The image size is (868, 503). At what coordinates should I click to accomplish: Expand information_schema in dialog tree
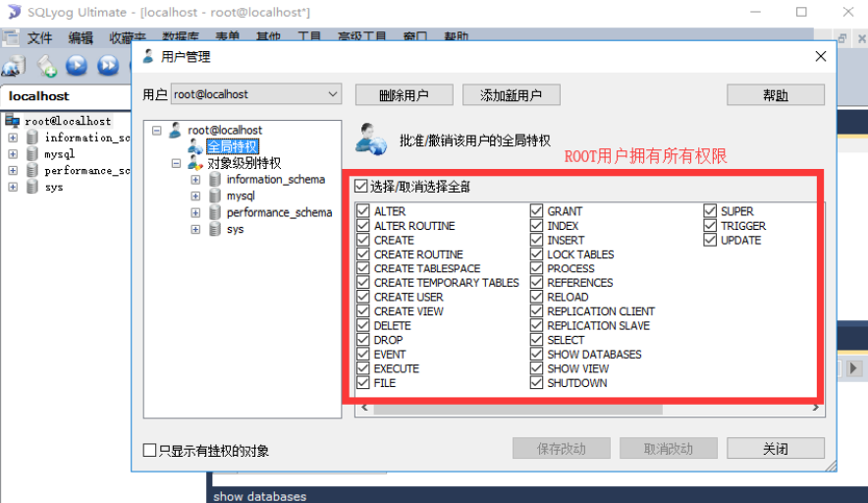pos(195,180)
